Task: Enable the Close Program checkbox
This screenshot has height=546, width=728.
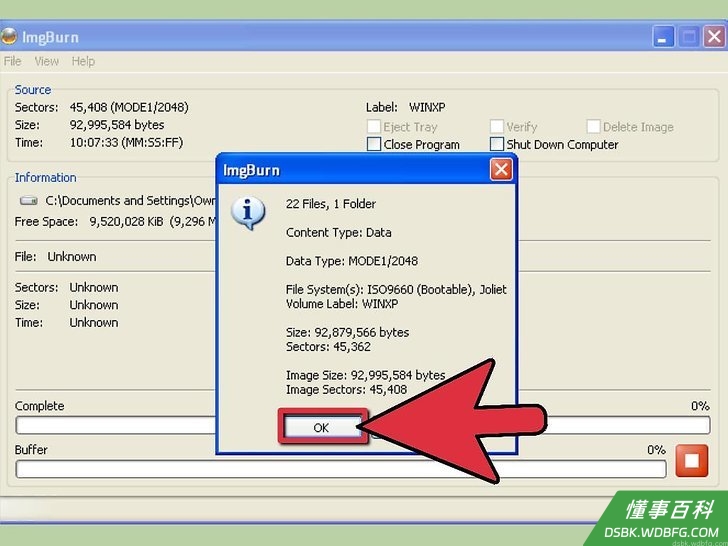Action: pyautogui.click(x=374, y=144)
